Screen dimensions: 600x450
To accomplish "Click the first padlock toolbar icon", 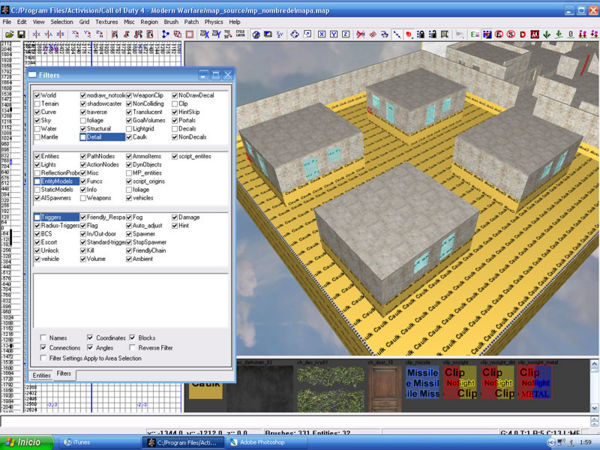I will coord(421,34).
